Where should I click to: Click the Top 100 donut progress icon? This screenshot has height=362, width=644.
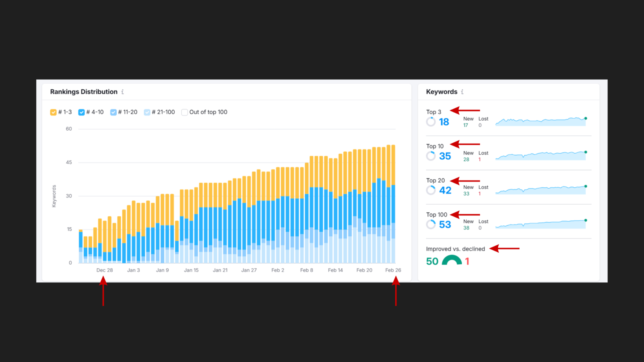[x=430, y=224]
